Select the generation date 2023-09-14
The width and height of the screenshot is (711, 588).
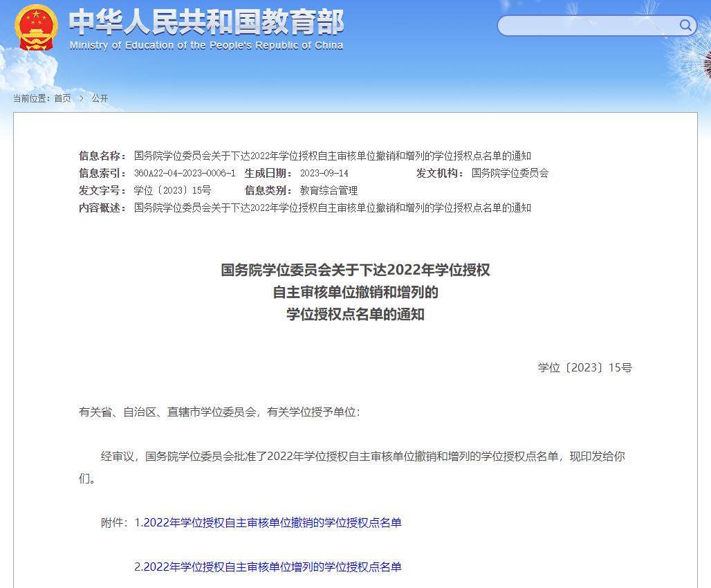point(324,174)
